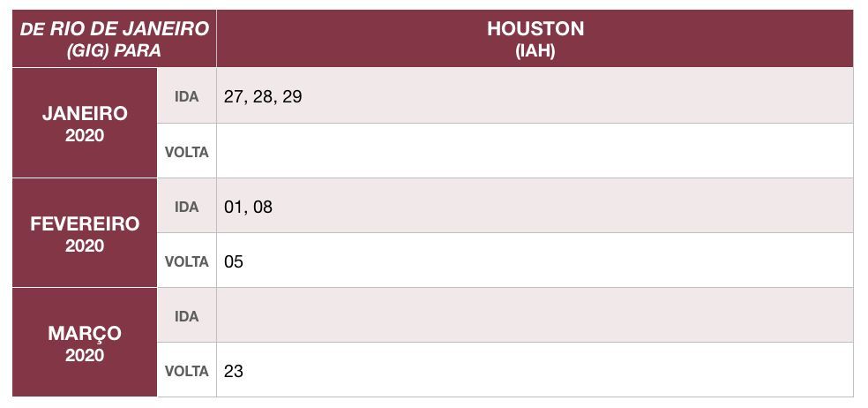Screen dimensions: 868x408
Task: Select the VOLTA label in MARÇO row
Action: [x=186, y=370]
